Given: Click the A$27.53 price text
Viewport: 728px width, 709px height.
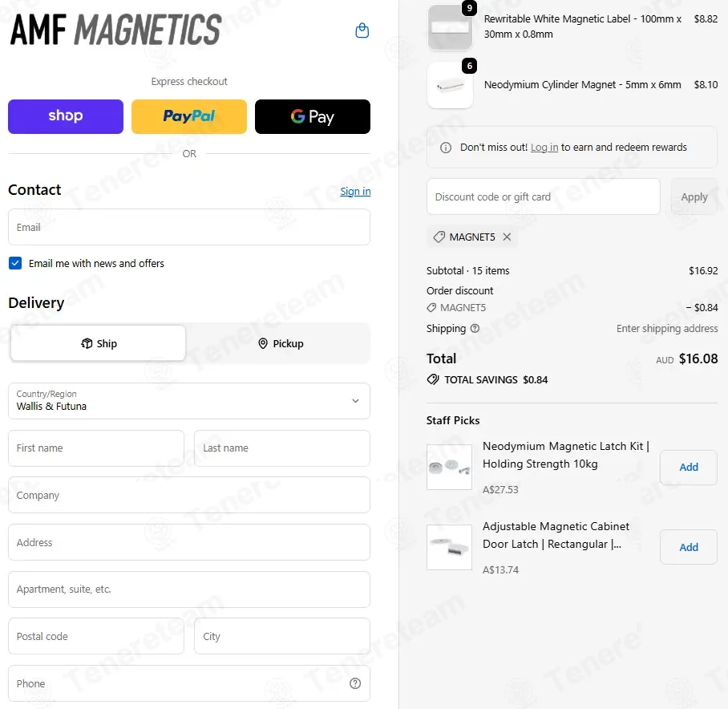Looking at the screenshot, I should (x=500, y=489).
